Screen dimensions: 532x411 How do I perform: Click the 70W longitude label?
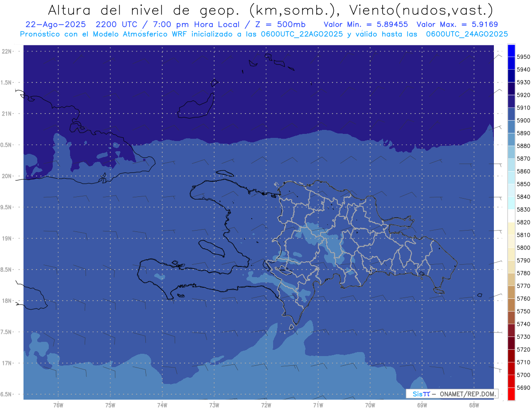(x=370, y=405)
